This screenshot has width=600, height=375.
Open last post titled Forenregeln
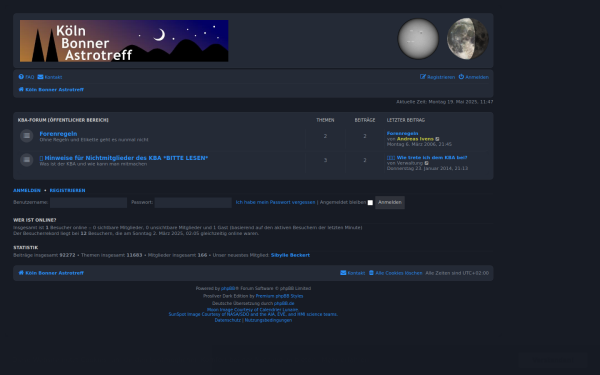click(402, 133)
